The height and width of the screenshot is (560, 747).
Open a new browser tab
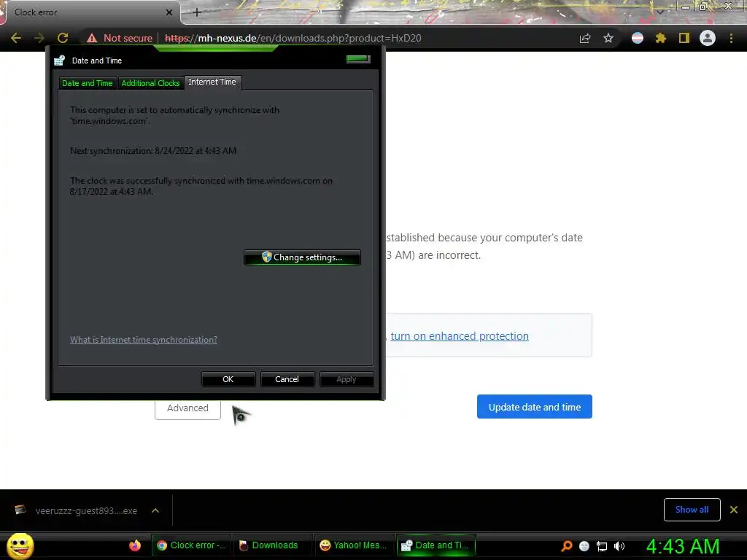tap(197, 12)
